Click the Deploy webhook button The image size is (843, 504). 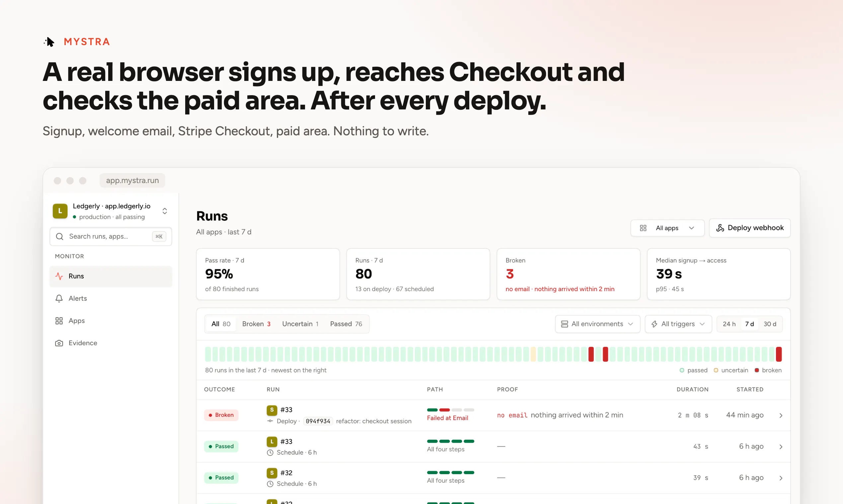749,228
